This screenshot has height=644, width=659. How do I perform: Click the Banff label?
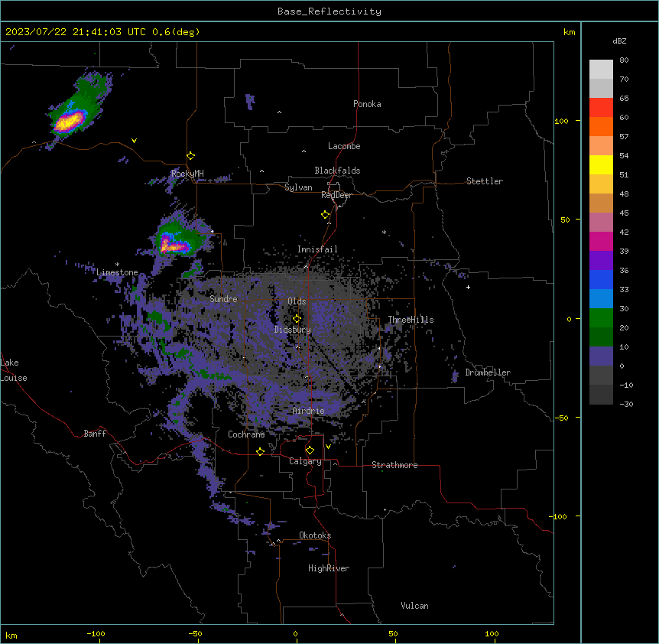[95, 434]
